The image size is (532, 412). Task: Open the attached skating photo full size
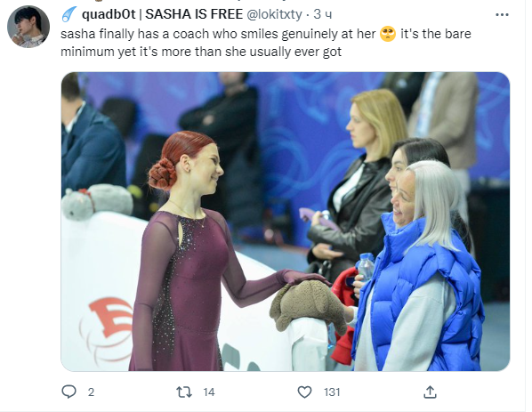point(286,222)
